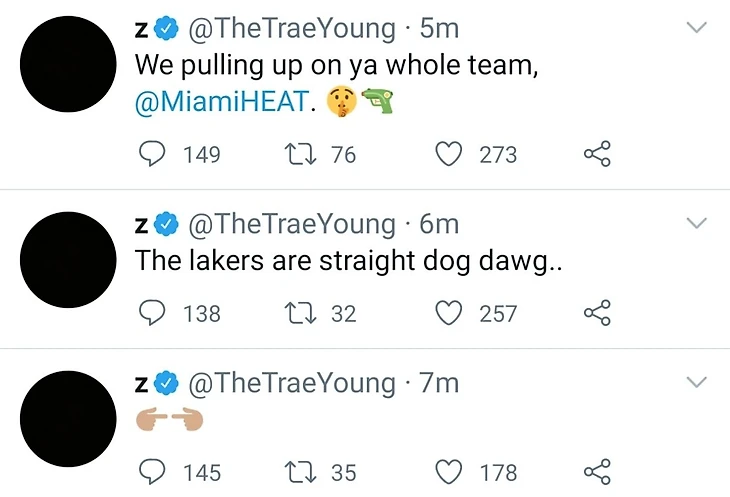Viewport: 730px width, 497px height.
Task: Like the Lakers tweet with 257 likes
Action: [x=451, y=313]
